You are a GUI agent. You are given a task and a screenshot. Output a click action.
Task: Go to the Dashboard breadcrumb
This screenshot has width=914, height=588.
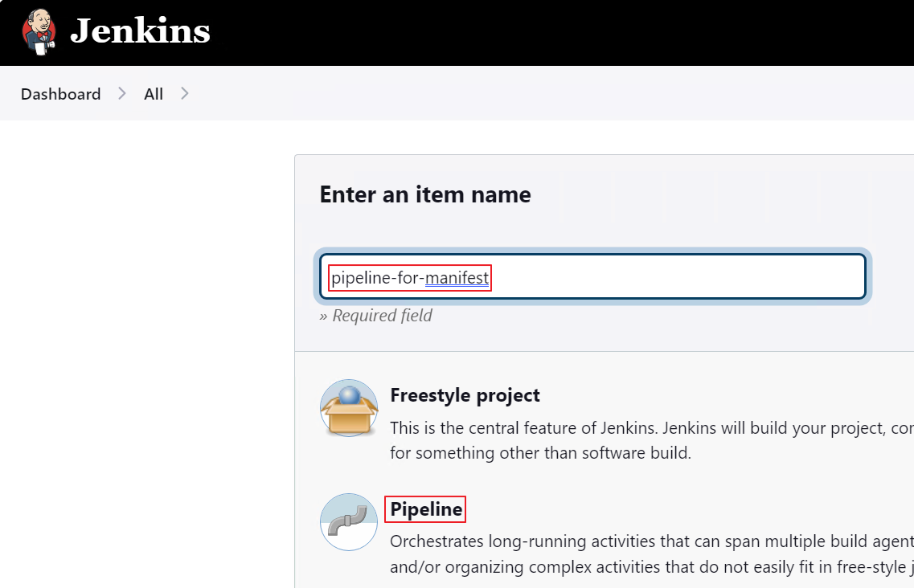click(x=60, y=94)
